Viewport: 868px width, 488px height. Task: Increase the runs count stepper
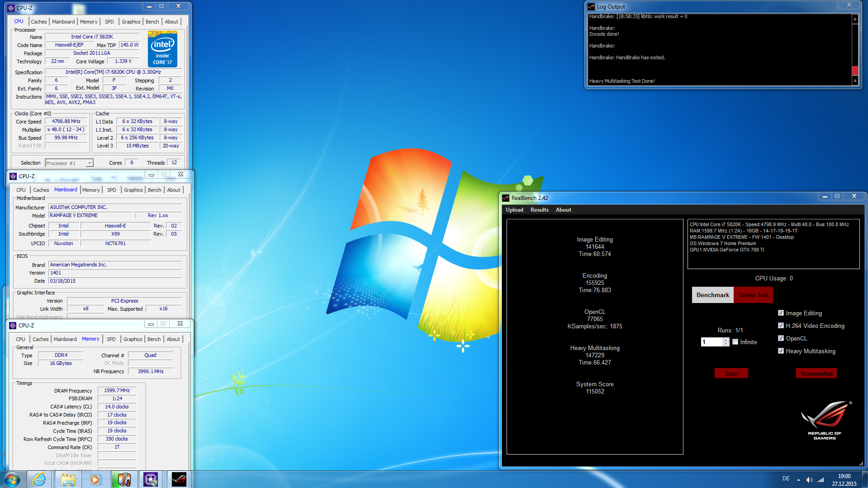pyautogui.click(x=726, y=340)
